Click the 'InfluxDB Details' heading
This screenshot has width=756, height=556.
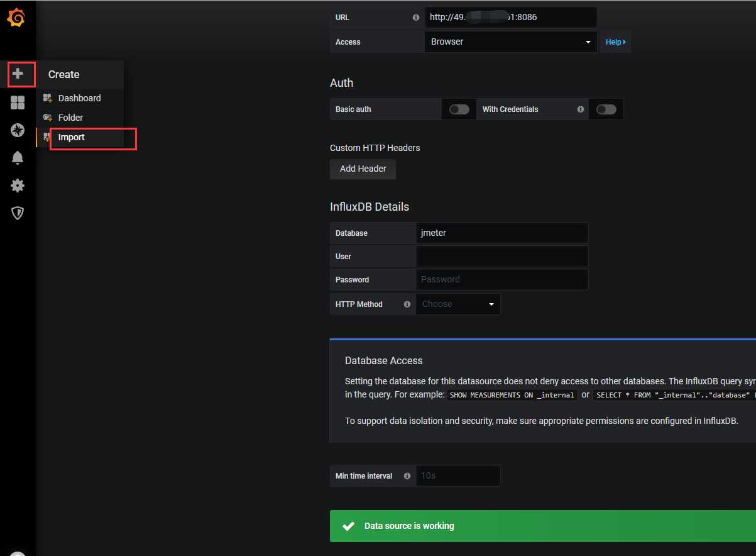[370, 207]
